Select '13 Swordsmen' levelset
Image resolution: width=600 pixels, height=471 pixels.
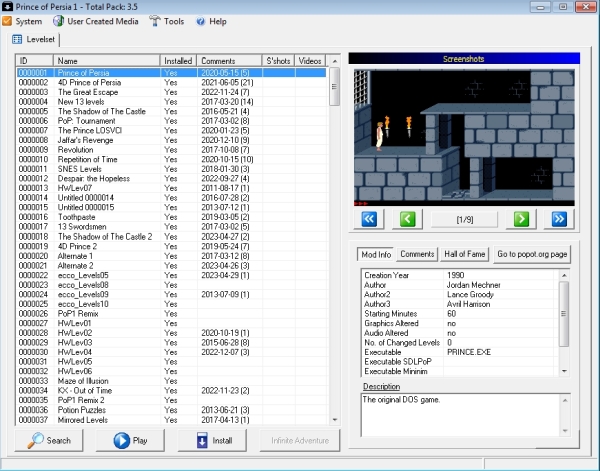(171, 227)
